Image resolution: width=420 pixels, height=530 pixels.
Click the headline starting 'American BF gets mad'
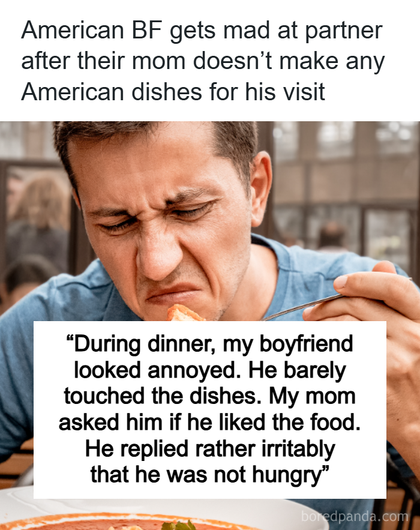[203, 61]
